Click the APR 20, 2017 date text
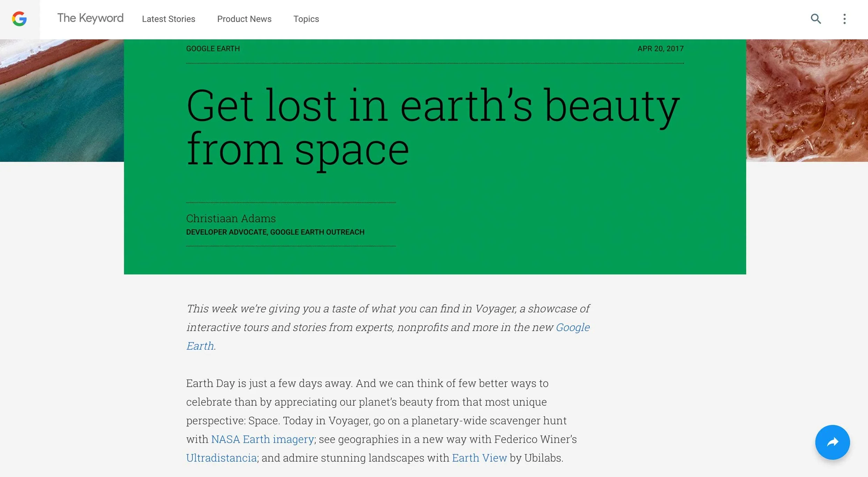The width and height of the screenshot is (868, 477). click(x=660, y=49)
